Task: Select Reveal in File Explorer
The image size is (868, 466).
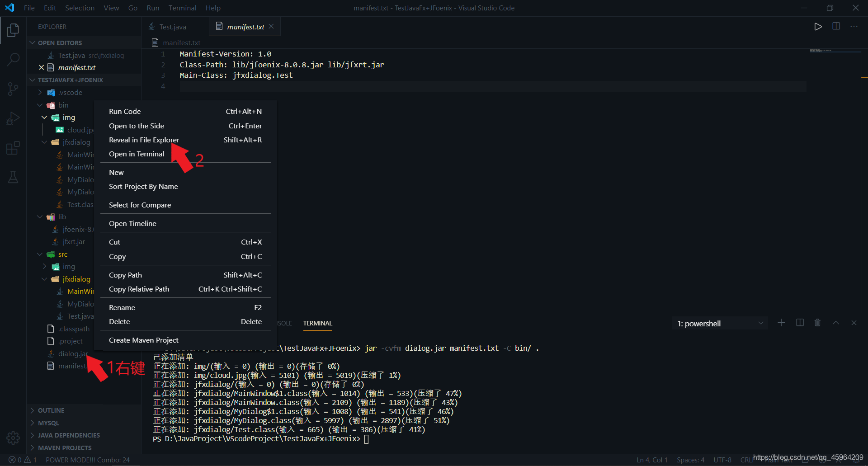Action: [185, 140]
